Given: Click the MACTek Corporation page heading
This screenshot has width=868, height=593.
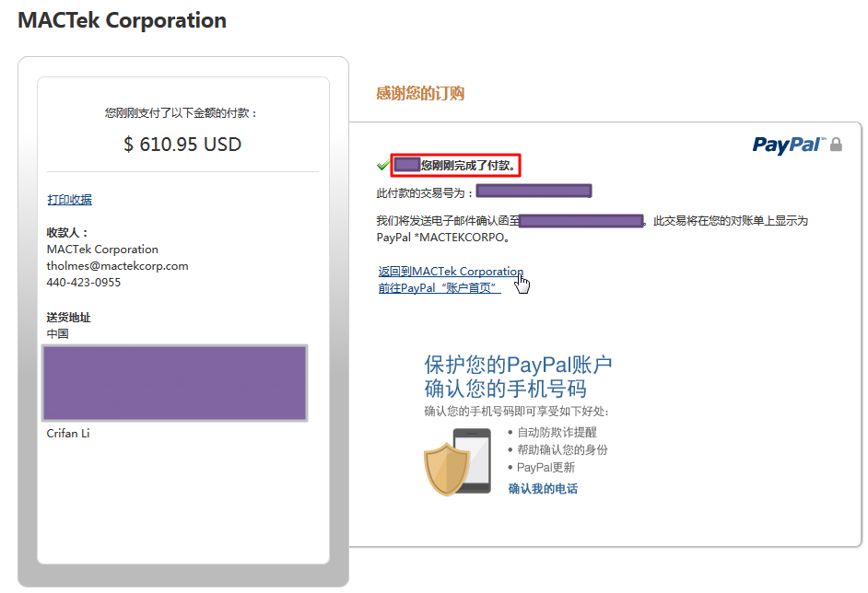Looking at the screenshot, I should [122, 20].
